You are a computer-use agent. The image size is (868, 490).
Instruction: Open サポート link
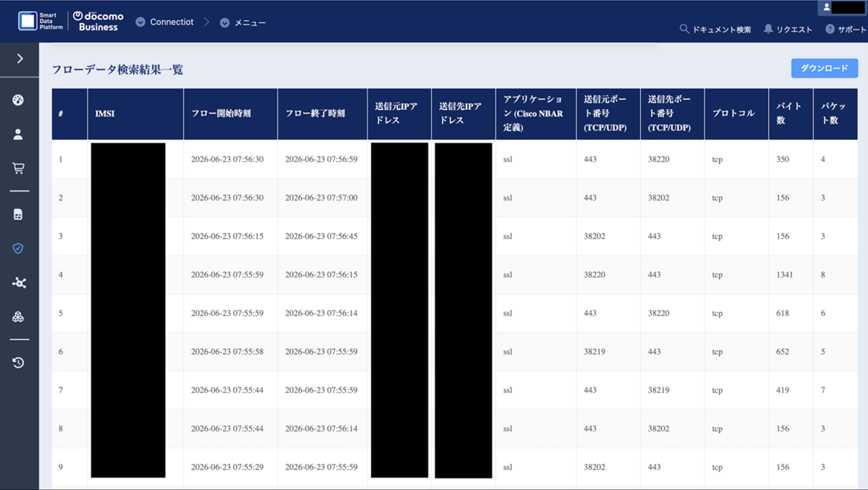click(852, 30)
